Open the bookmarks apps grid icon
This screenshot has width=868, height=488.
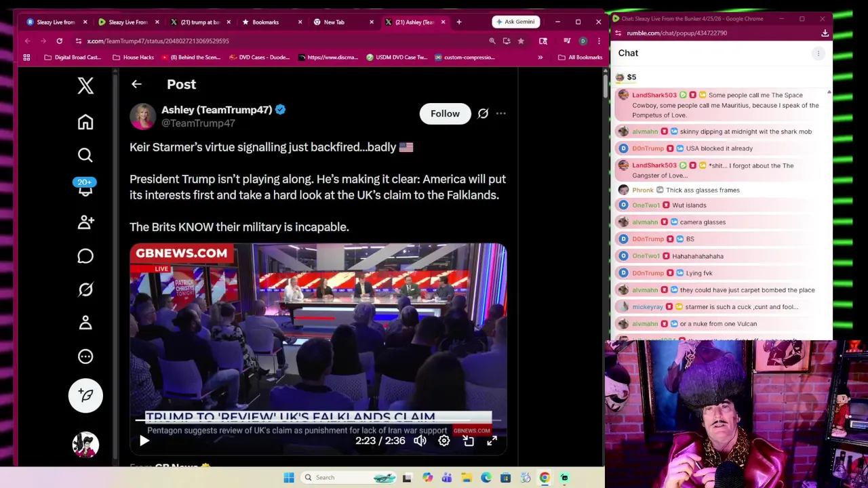(x=26, y=58)
